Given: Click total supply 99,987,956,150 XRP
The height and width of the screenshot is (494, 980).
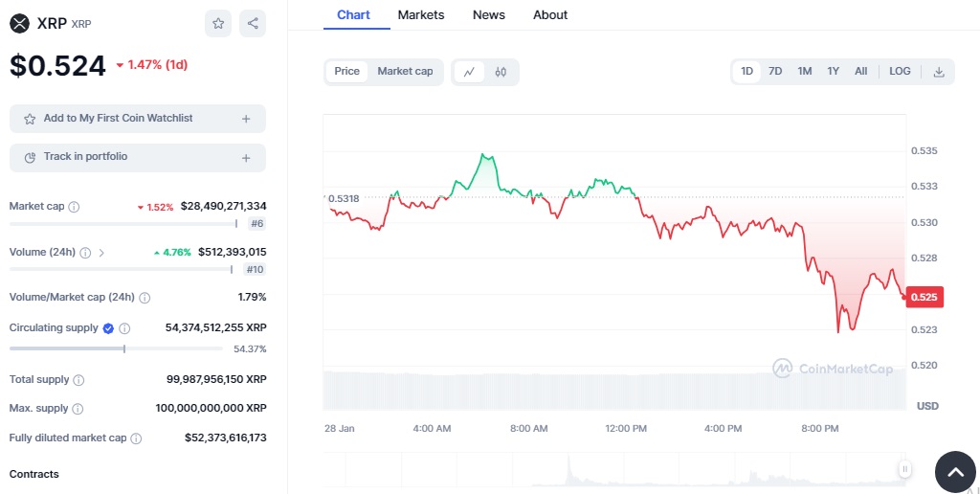Looking at the screenshot, I should (x=216, y=379).
